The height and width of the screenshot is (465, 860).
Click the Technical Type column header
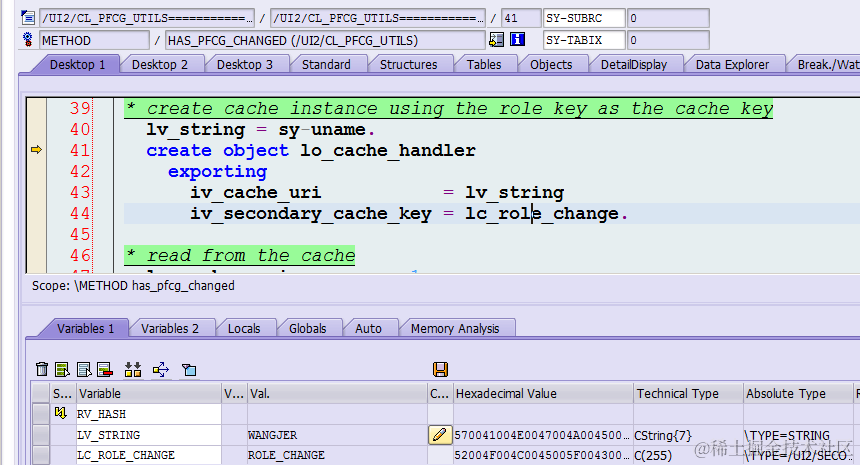click(688, 393)
